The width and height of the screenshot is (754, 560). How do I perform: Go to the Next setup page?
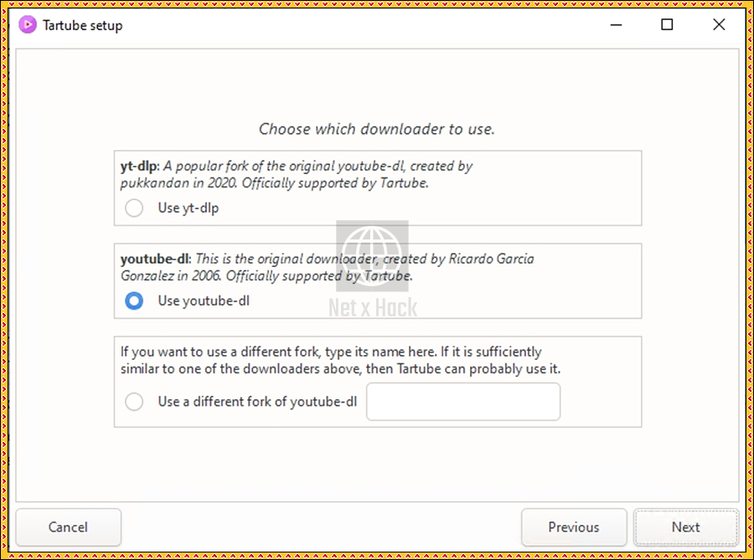coord(685,527)
